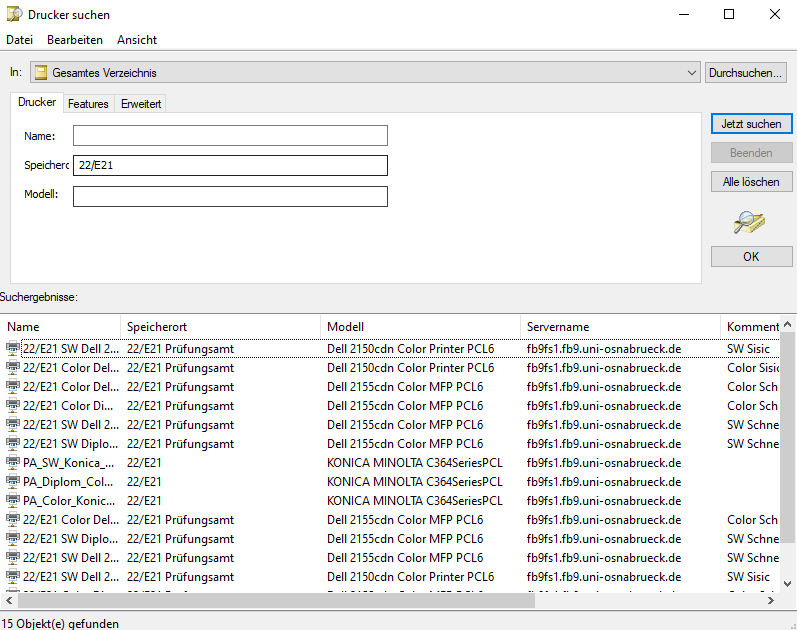
Task: Sort results by the Modell column header
Action: (421, 326)
